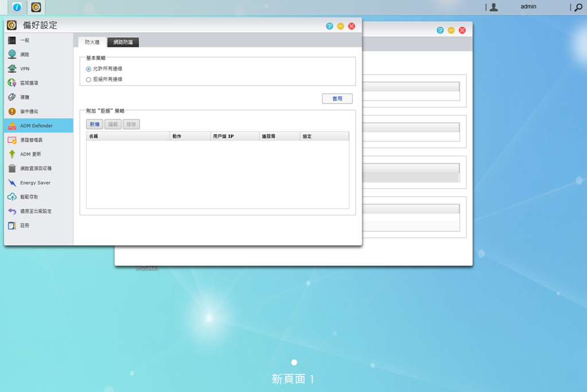Switch to the 防火牆 firewall tab
Image resolution: width=587 pixels, height=392 pixels.
[x=92, y=42]
